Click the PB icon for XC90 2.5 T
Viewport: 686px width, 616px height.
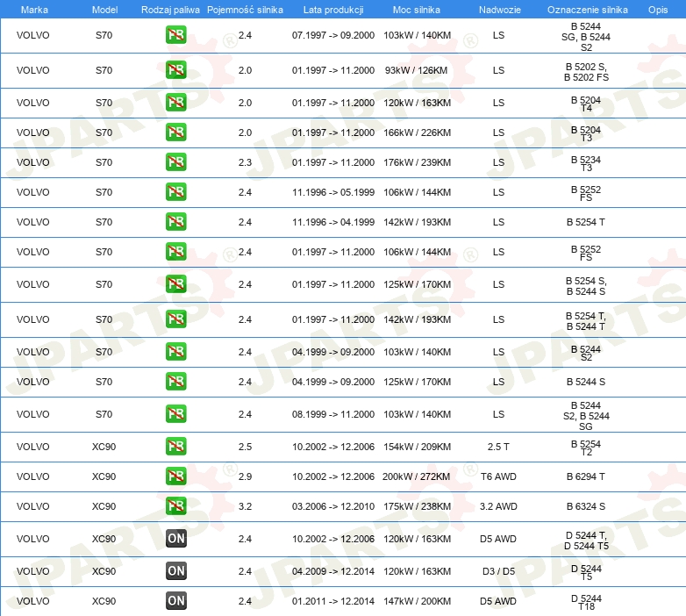pyautogui.click(x=175, y=447)
